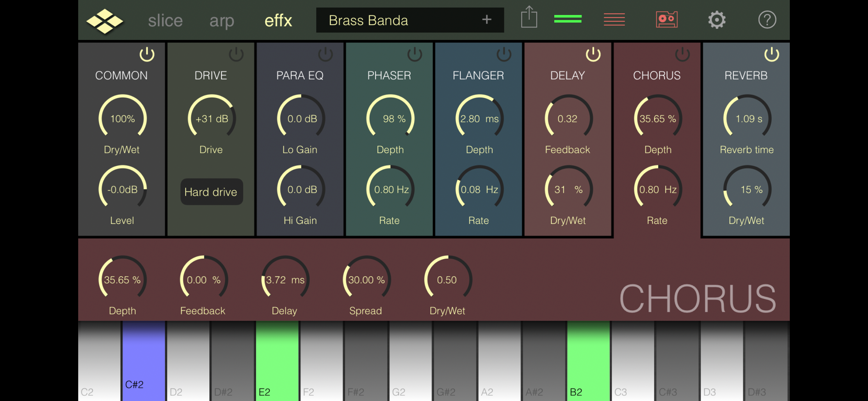The image size is (868, 401).
Task: Enable the CHORUS power button
Action: pos(682,54)
